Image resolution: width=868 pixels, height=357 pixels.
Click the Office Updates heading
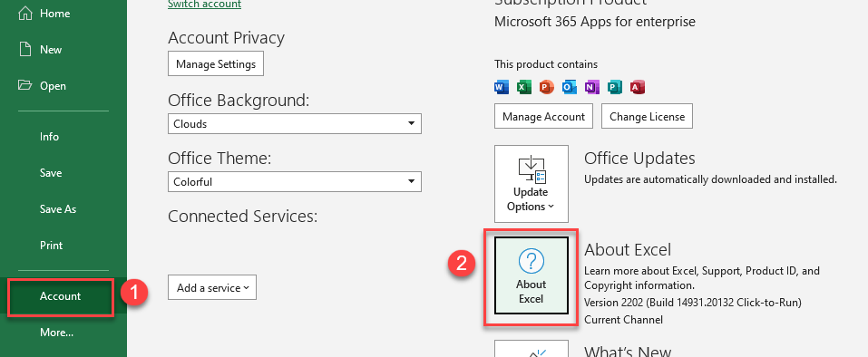[x=639, y=158]
